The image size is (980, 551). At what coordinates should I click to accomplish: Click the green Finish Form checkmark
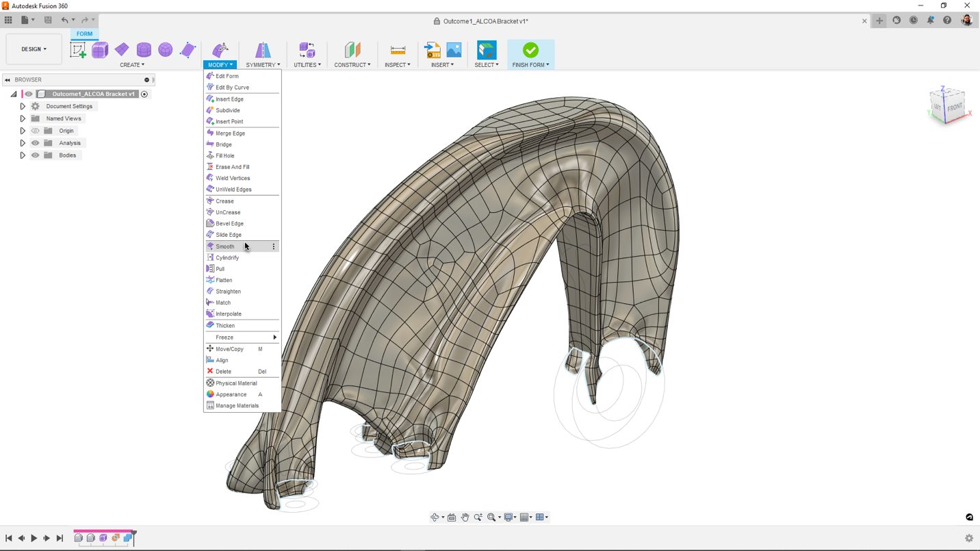click(x=530, y=50)
